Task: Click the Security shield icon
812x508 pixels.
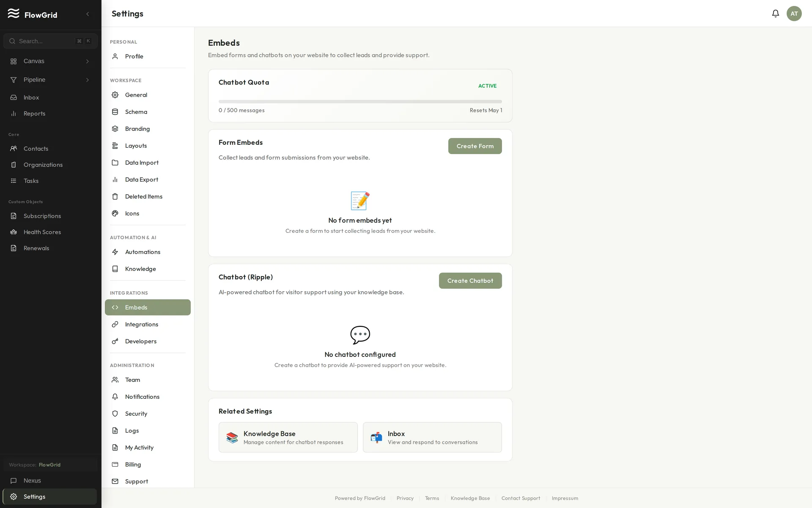Action: (115, 414)
